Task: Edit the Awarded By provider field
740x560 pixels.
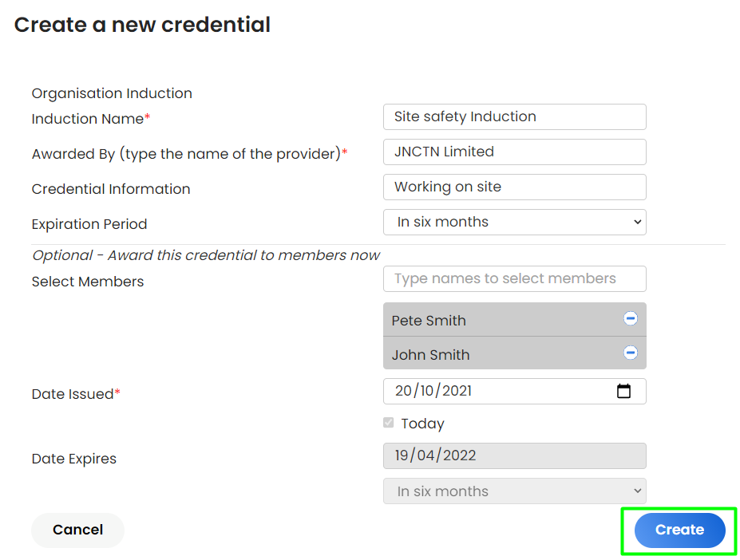Action: (514, 152)
